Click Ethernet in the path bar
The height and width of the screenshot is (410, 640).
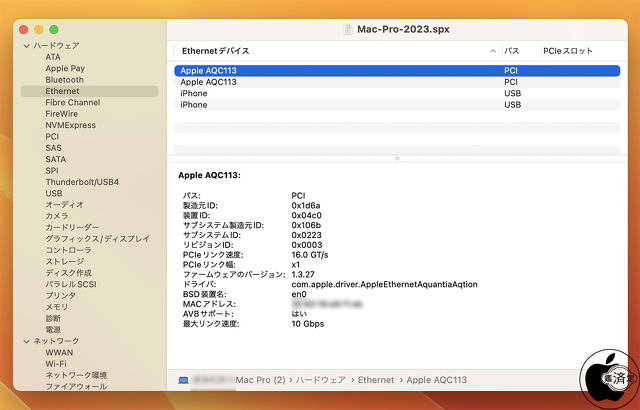[376, 380]
